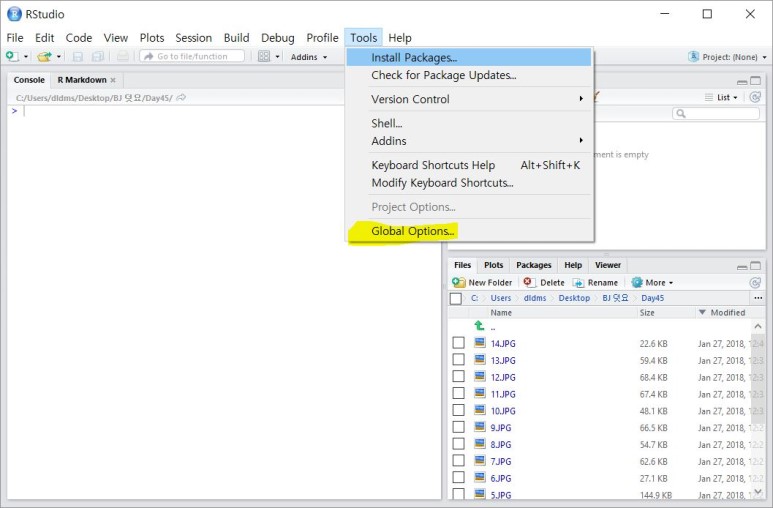
Task: Open the List view dropdown in Environment
Action: (721, 98)
